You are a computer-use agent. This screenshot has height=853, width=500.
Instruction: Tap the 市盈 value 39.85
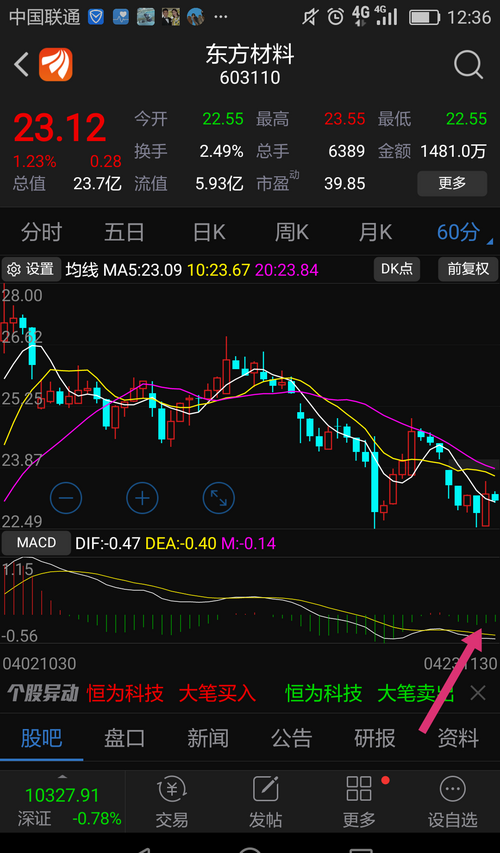pyautogui.click(x=344, y=183)
